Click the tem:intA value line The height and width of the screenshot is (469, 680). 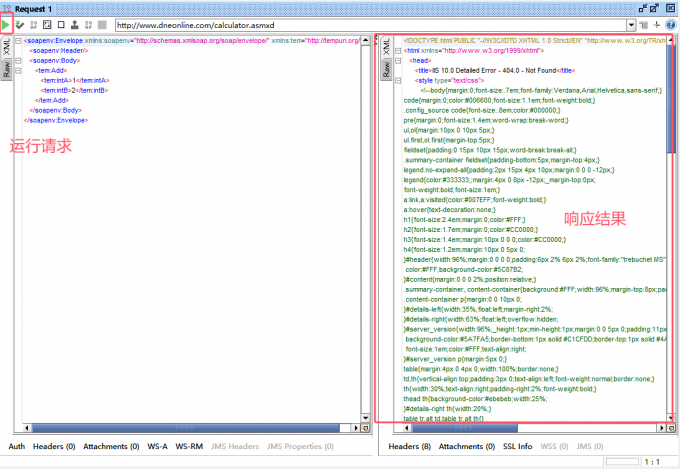tap(75, 81)
